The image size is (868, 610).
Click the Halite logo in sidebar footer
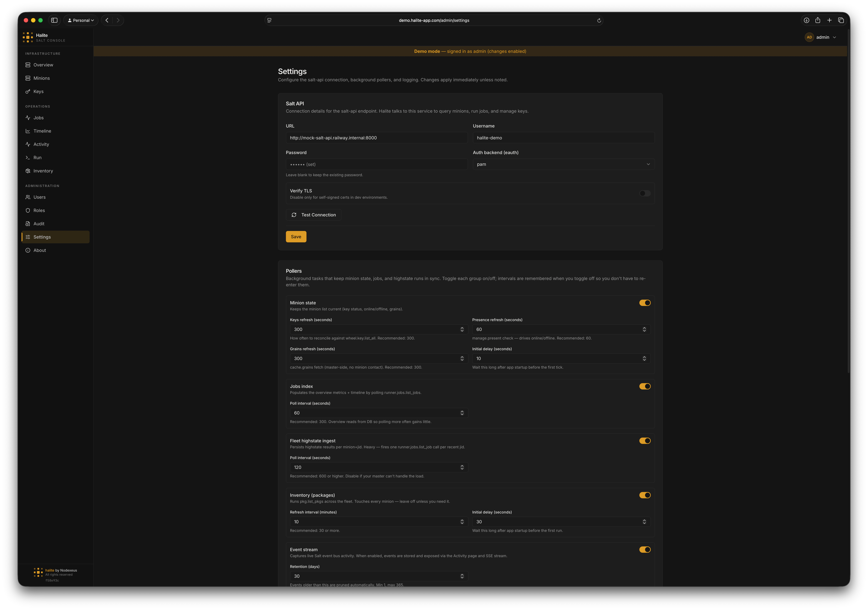[38, 572]
